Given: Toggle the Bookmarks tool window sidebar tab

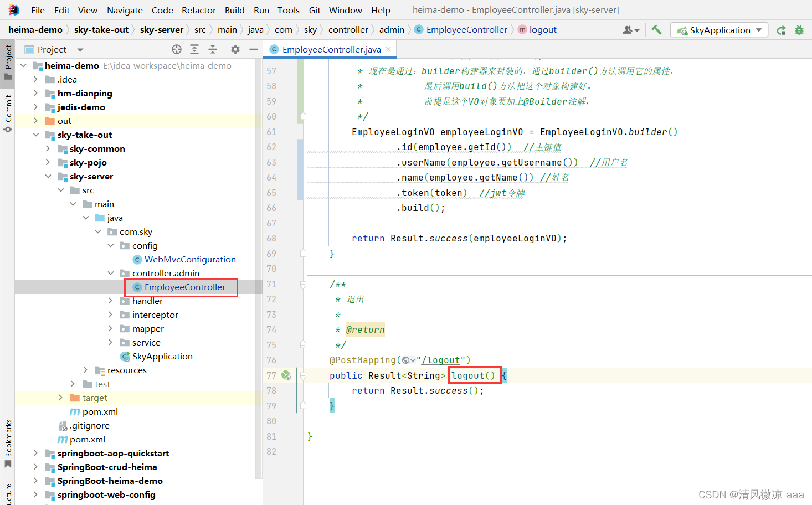Looking at the screenshot, I should coord(8,443).
